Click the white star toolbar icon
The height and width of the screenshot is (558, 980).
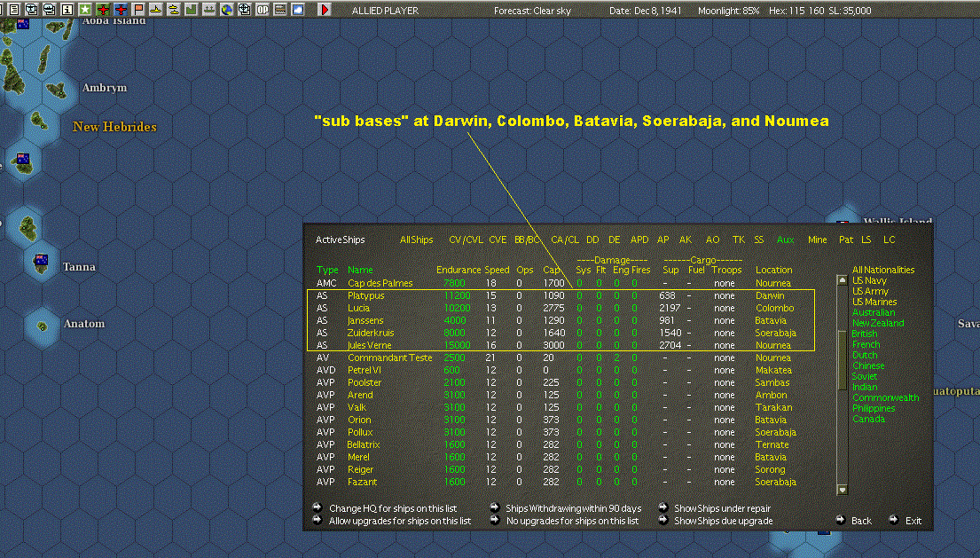85,10
